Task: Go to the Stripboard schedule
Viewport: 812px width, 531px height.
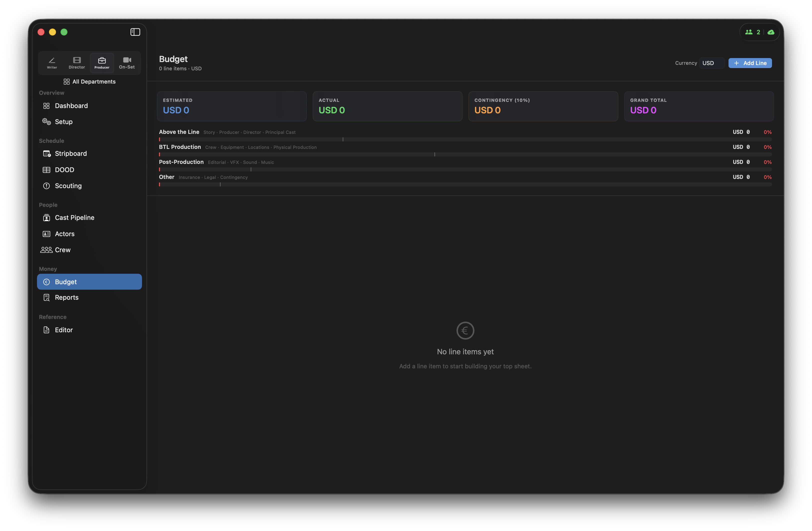Action: [70, 154]
